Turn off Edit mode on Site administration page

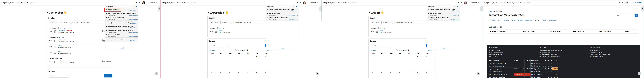point(640,3)
